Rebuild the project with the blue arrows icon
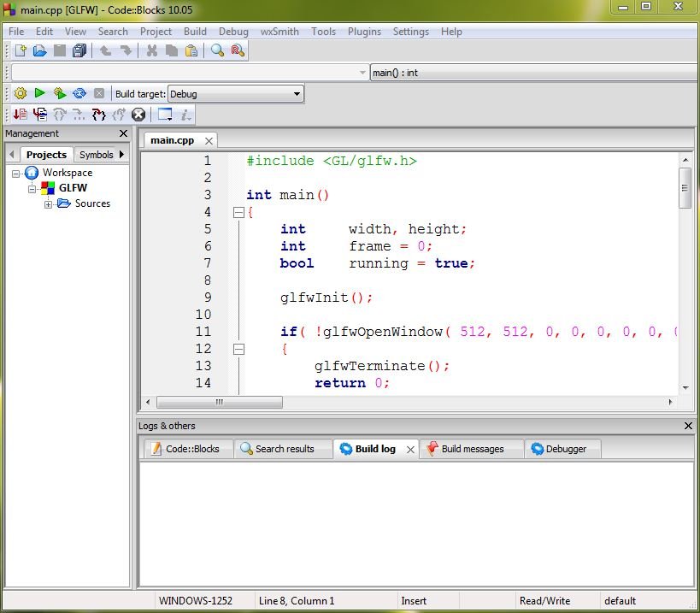Screen dimensions: 700x613 pos(79,93)
